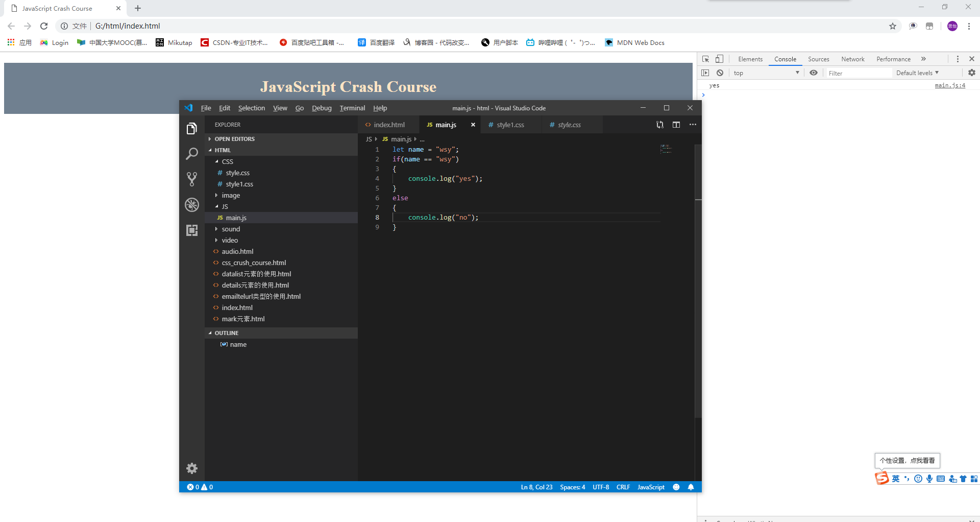Change language mode from JavaScript
This screenshot has width=980, height=522.
click(651, 487)
